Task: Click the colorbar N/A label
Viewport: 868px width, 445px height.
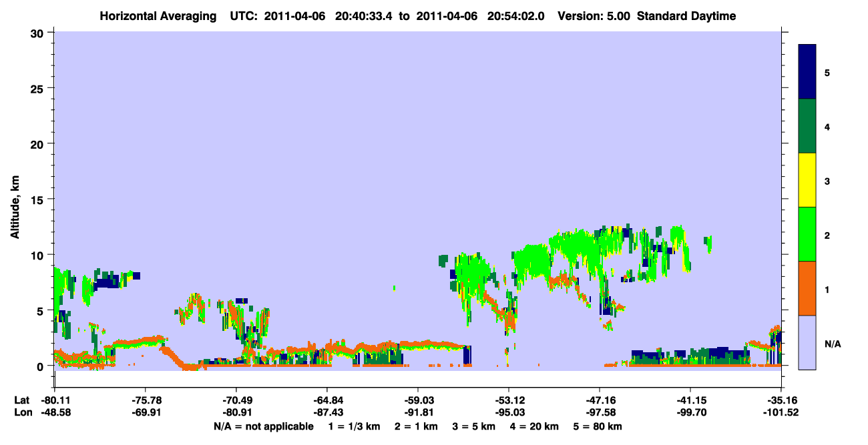Action: (x=833, y=344)
